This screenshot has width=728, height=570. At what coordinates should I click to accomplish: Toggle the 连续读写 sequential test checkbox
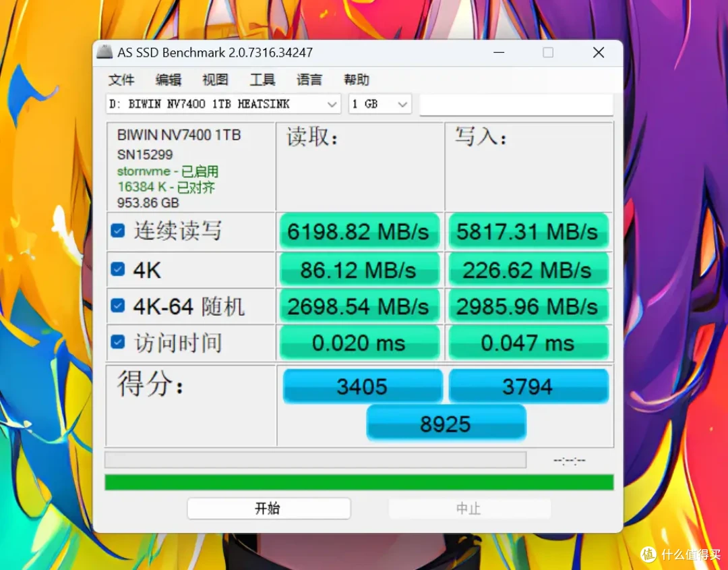click(118, 231)
